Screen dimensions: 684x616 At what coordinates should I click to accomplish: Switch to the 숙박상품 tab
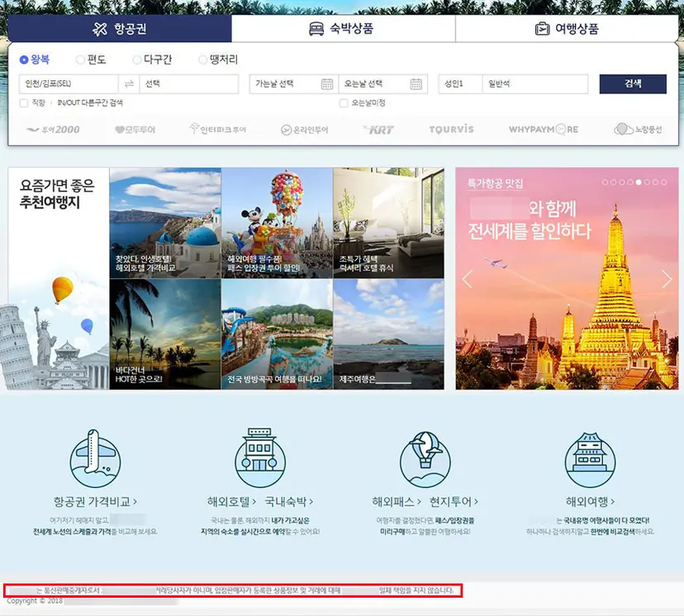pyautogui.click(x=344, y=29)
